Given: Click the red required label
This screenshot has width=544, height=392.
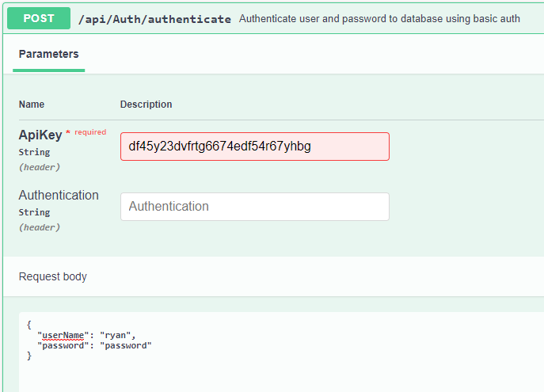Looking at the screenshot, I should [x=90, y=132].
